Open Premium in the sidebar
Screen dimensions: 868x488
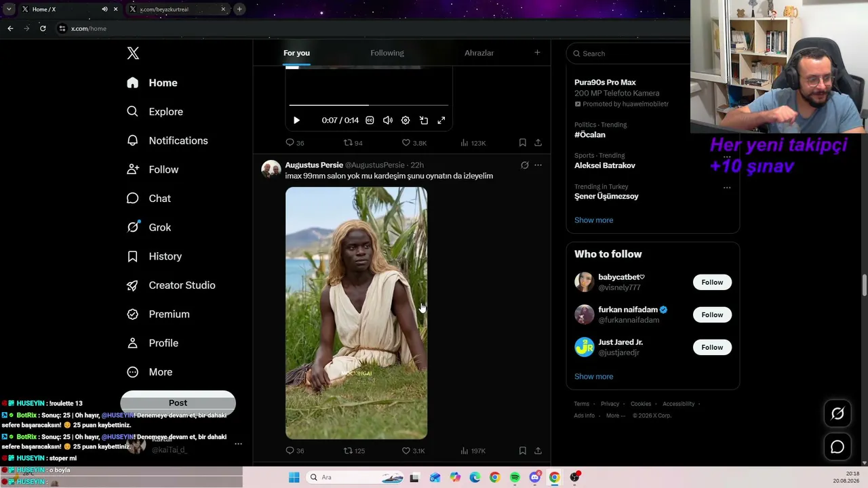(x=158, y=314)
